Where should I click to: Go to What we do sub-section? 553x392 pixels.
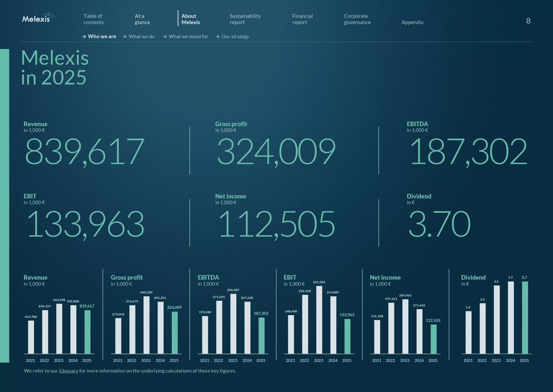(x=141, y=36)
